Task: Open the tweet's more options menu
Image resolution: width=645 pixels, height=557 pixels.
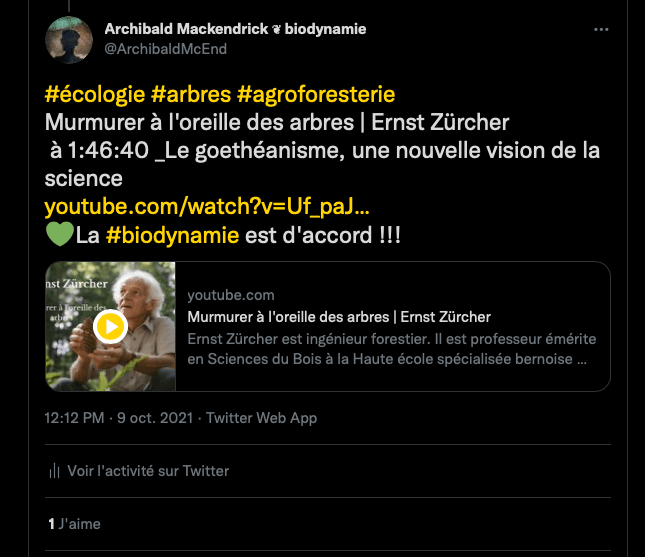Action: point(601,30)
